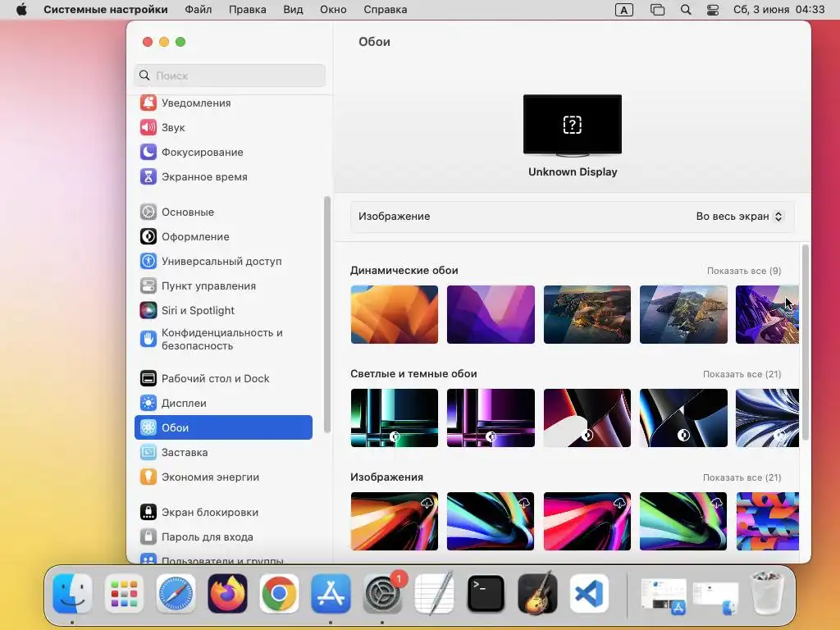
Task: Click the input source indicator A
Action: click(624, 10)
